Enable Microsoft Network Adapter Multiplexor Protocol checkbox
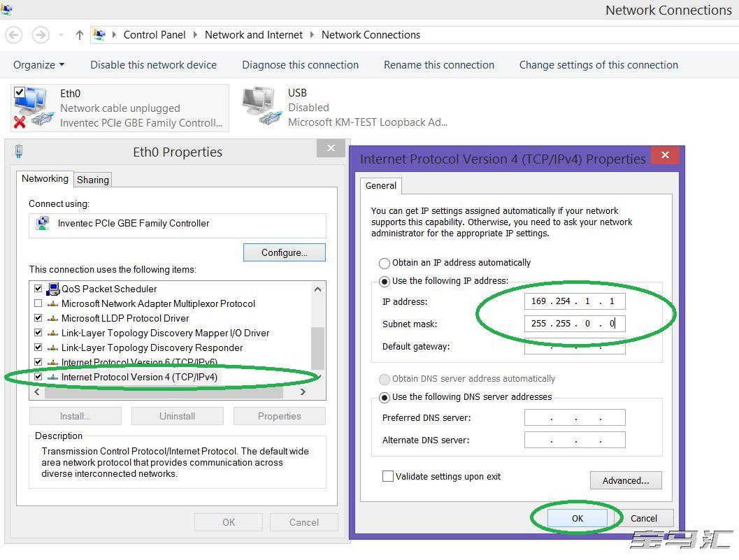Image resolution: width=739 pixels, height=560 pixels. [x=38, y=303]
